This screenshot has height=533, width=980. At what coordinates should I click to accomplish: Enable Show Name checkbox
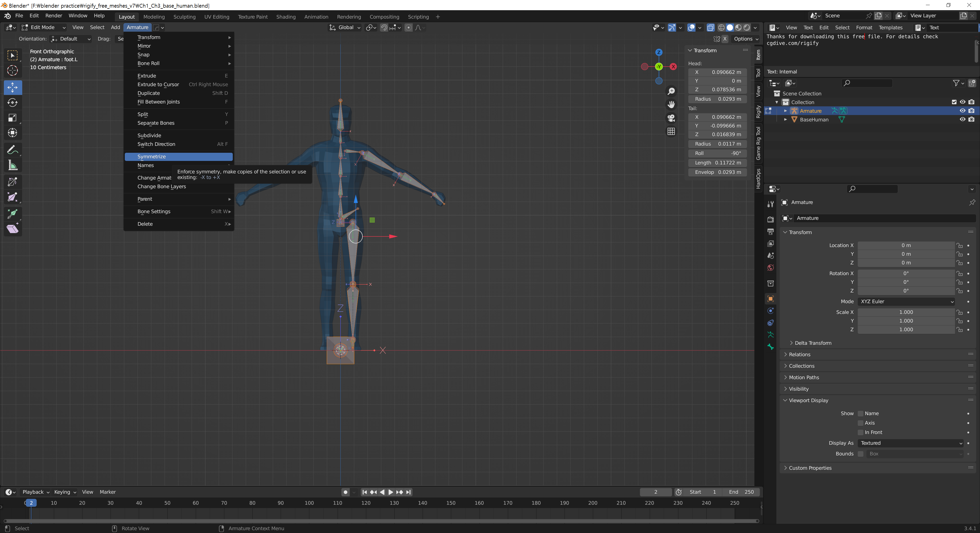coord(861,414)
